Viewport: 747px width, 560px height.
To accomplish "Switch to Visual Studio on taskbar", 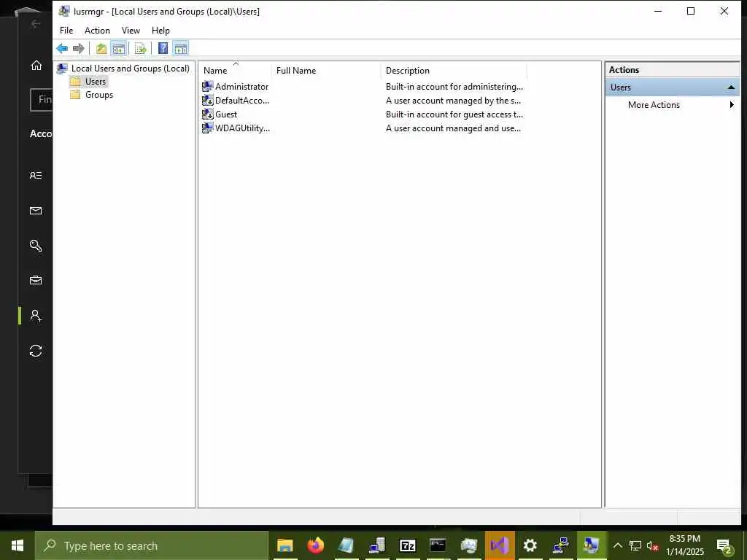I will [x=500, y=545].
